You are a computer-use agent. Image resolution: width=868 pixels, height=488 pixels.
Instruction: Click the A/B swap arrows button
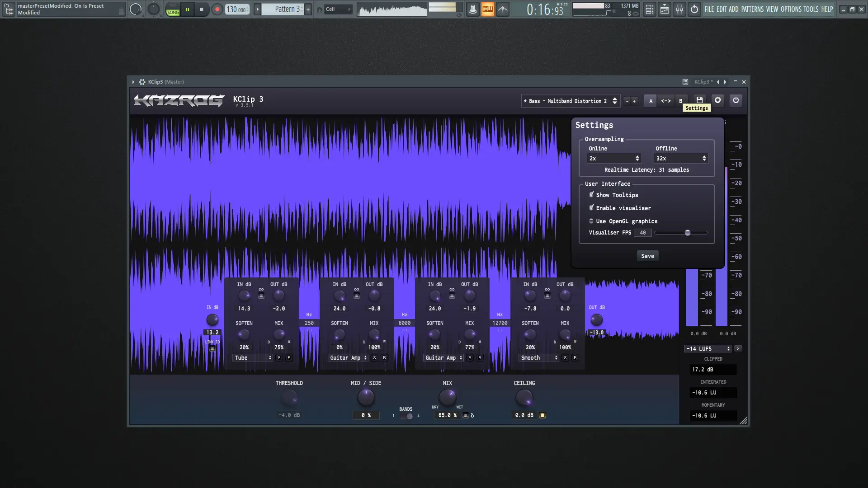coord(665,101)
